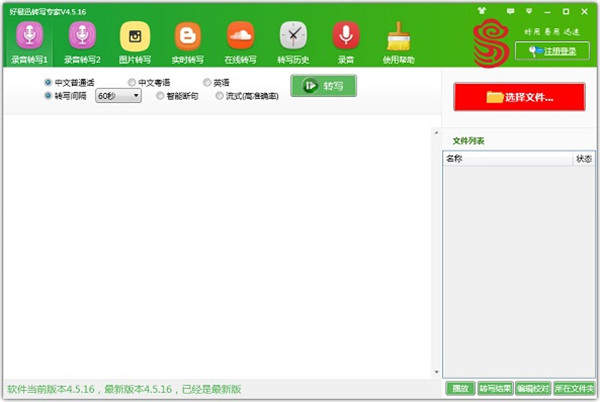Open the title bar drop-down menu arrow
The width and height of the screenshot is (600, 402).
[x=529, y=11]
